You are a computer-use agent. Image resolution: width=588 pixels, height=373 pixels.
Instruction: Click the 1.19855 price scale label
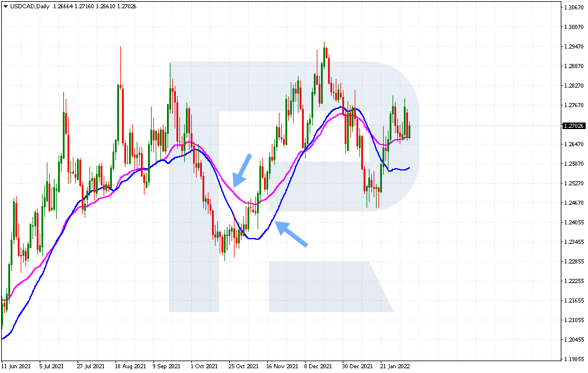click(x=574, y=359)
